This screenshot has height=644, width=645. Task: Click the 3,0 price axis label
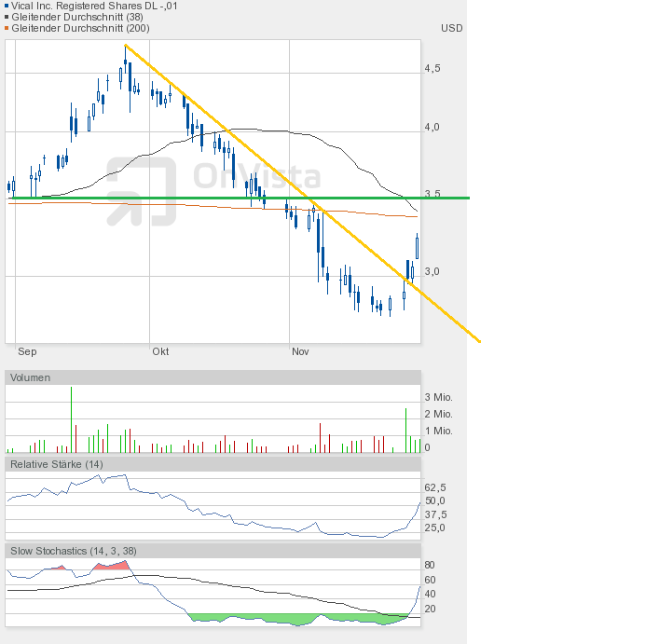click(x=432, y=271)
